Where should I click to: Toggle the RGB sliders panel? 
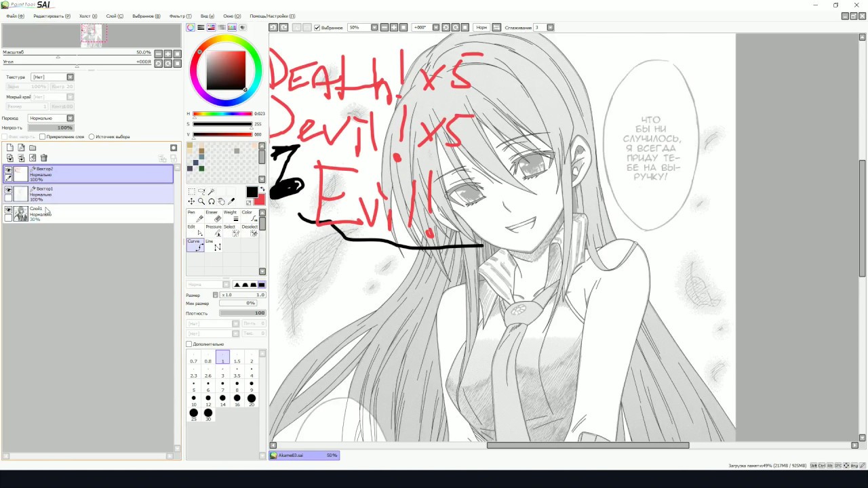coord(201,28)
